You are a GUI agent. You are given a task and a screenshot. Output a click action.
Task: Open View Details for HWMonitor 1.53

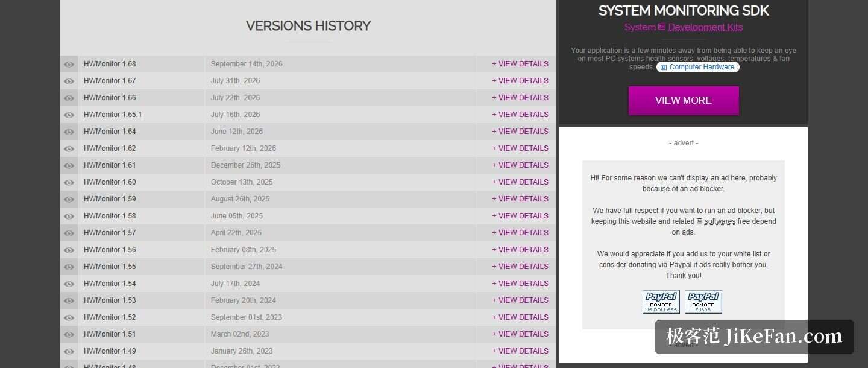point(520,300)
